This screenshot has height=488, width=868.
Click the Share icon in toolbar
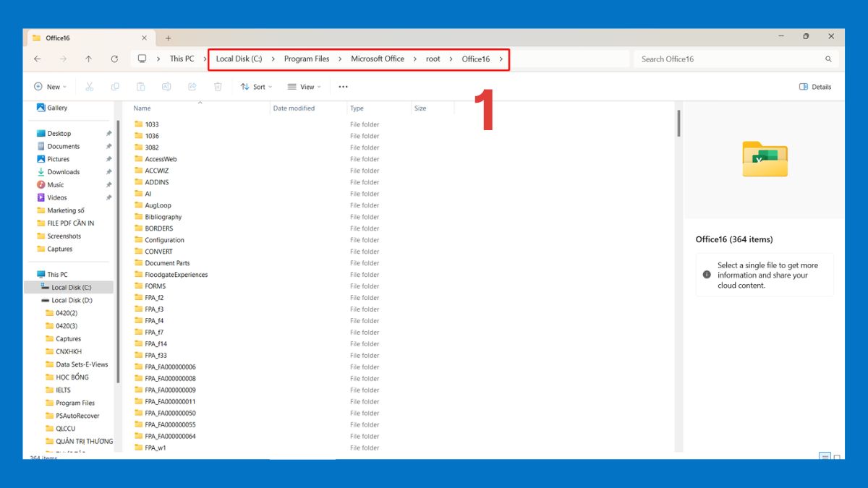tap(192, 87)
